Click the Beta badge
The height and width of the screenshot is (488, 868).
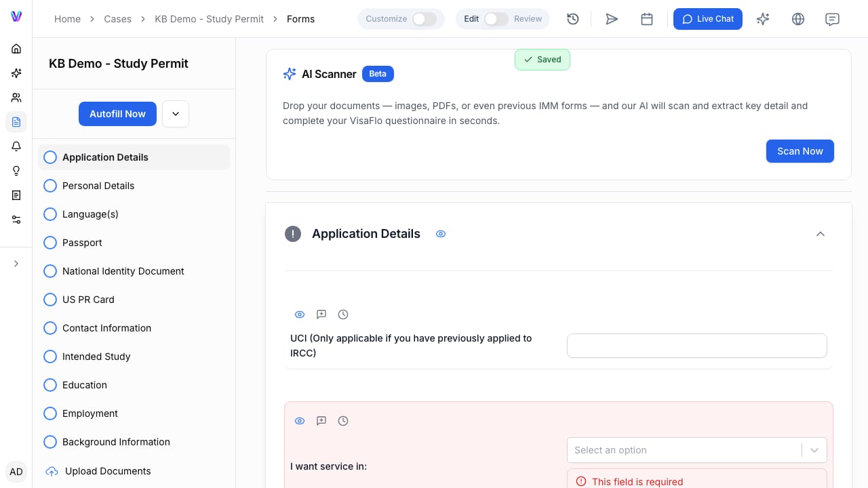click(x=378, y=74)
